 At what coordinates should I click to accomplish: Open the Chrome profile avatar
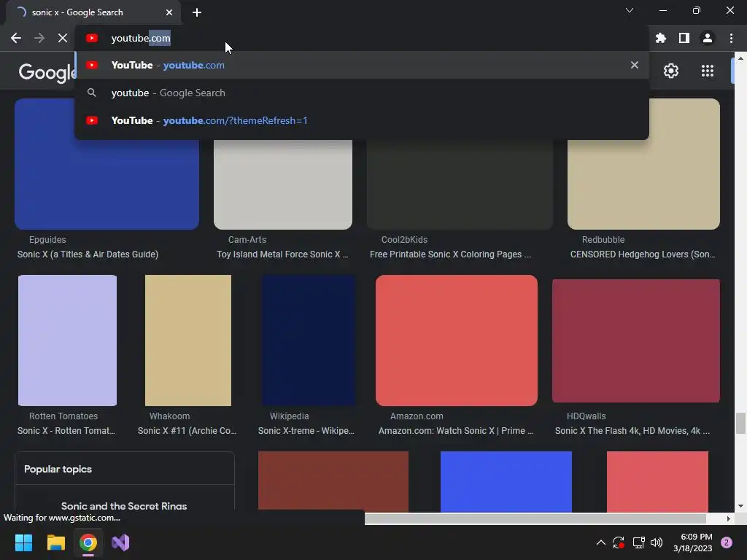[x=708, y=38]
